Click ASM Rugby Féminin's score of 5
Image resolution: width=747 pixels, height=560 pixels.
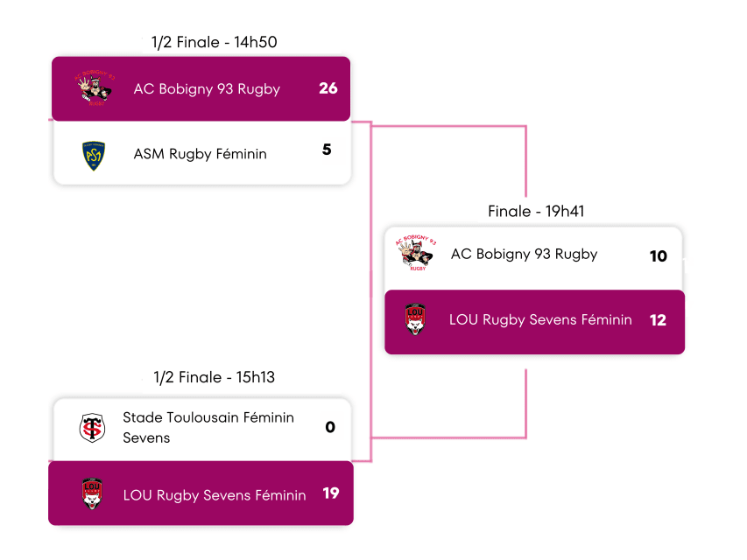[x=327, y=150]
